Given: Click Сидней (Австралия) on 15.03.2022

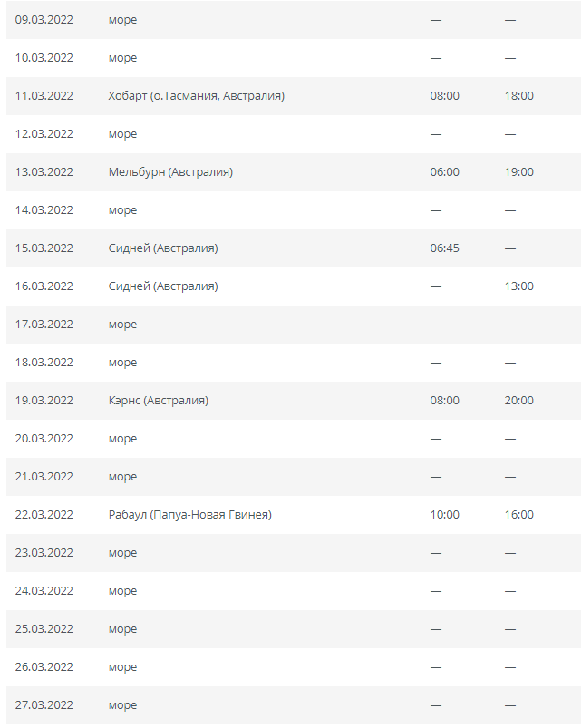Looking at the screenshot, I should point(163,248).
